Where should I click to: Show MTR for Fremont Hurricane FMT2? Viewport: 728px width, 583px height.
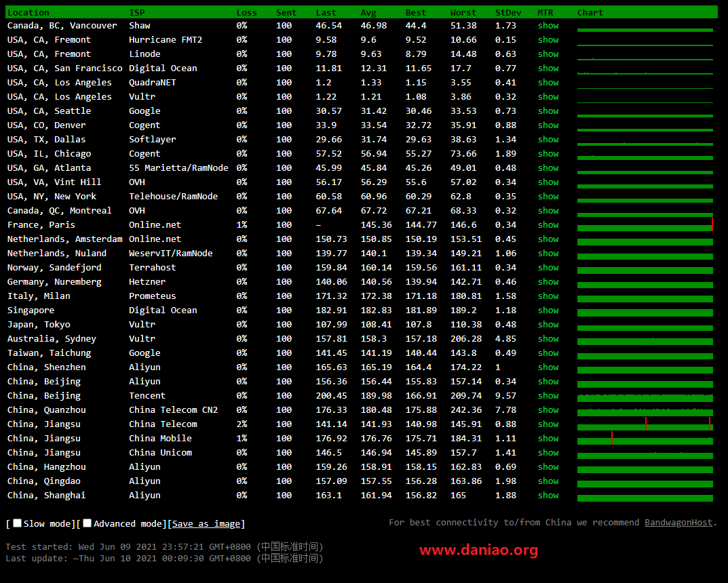click(x=548, y=40)
